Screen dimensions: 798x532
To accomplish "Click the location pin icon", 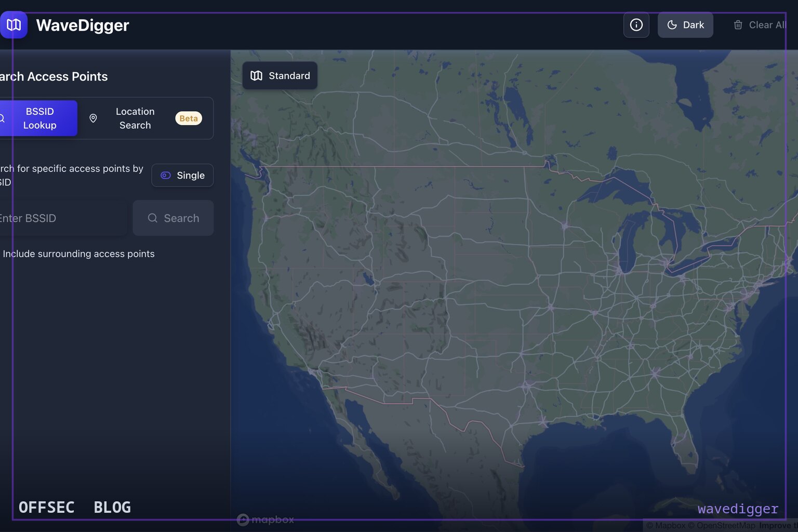I will point(93,118).
